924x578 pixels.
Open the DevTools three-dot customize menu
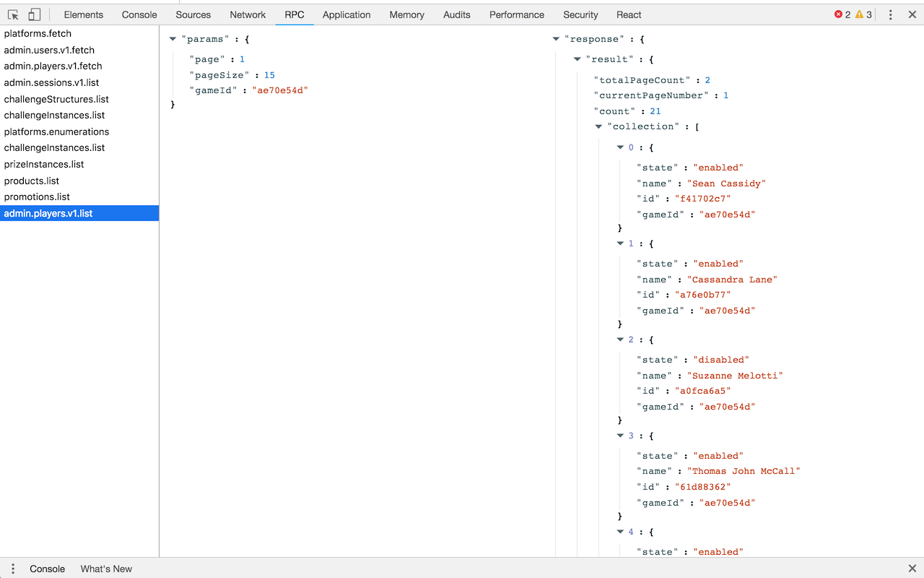[x=891, y=14]
